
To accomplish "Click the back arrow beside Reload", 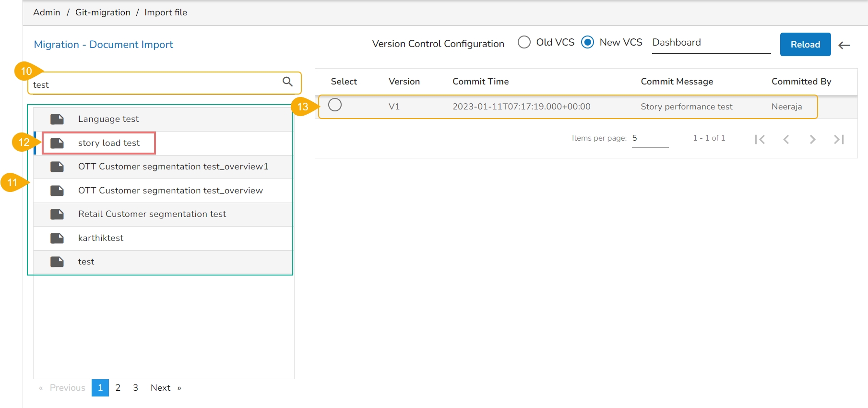I will (x=844, y=45).
